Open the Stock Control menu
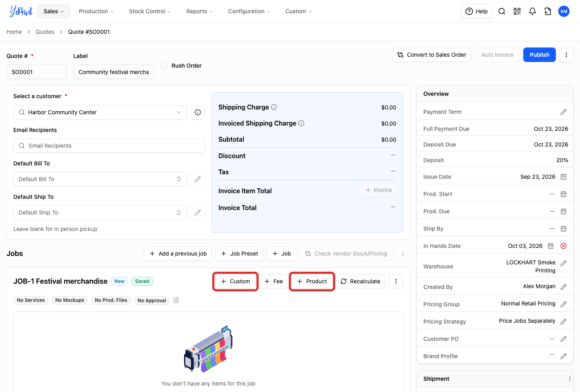The image size is (580, 392). (150, 11)
